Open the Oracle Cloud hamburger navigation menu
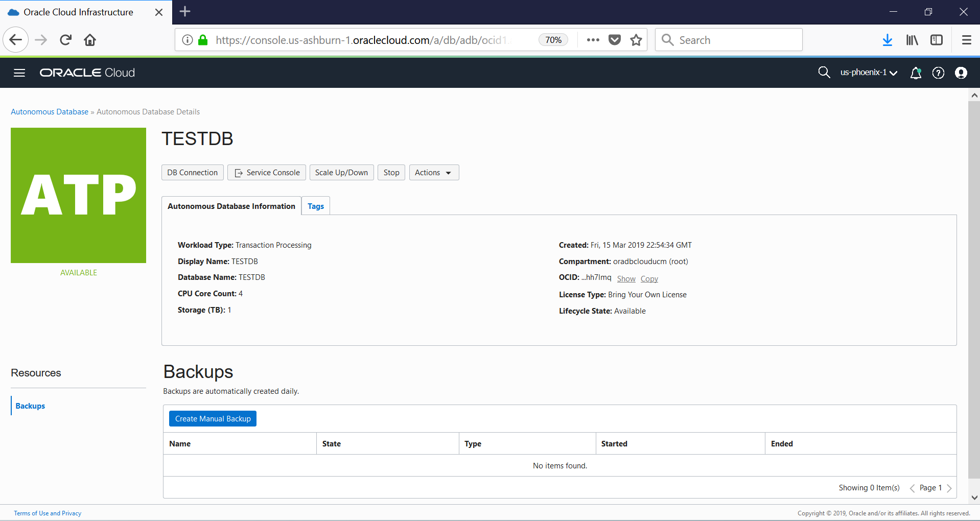 [19, 73]
